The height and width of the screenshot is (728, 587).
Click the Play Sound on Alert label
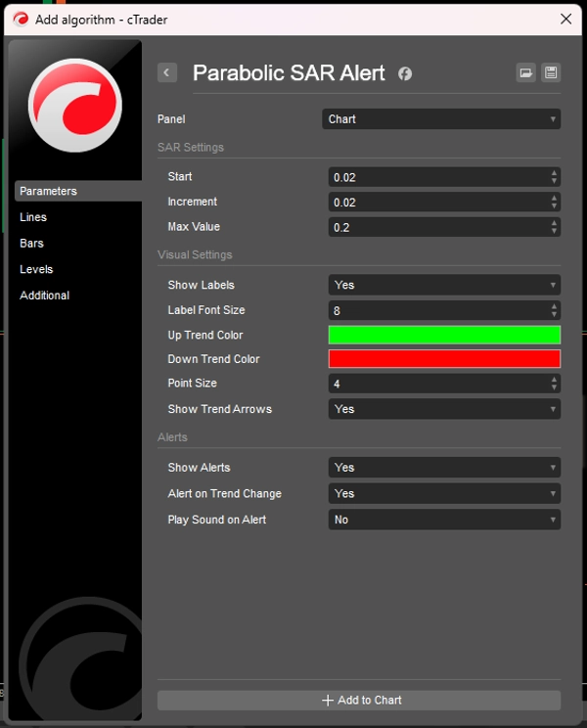(217, 520)
